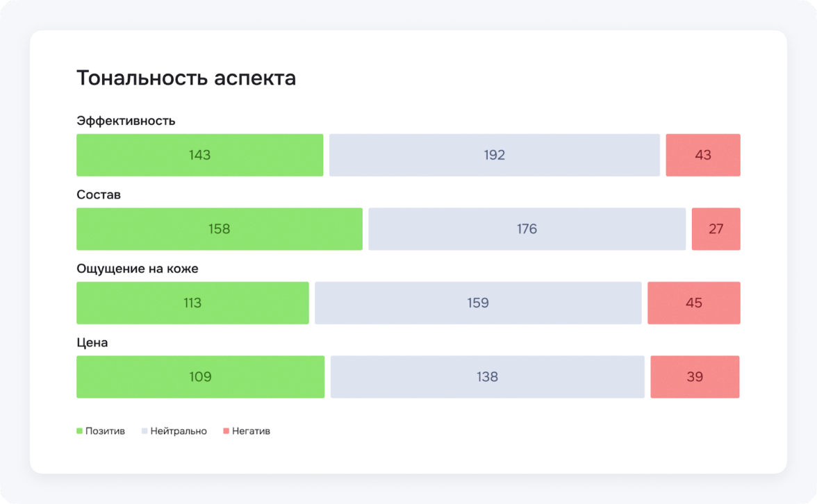Click the Ощущение на коже row label
The height and width of the screenshot is (504, 817).
tap(138, 269)
